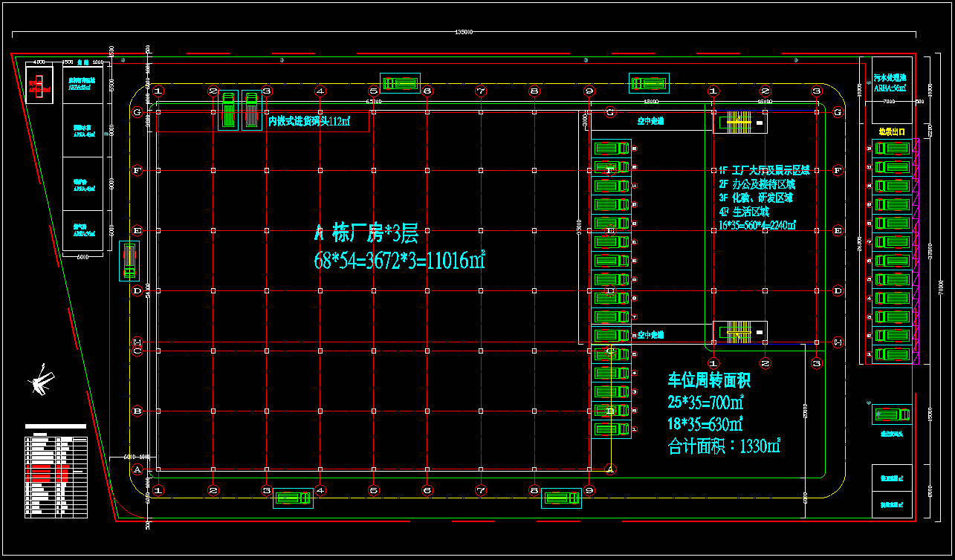Click top-row grid bubble 1 of building A
The image size is (955, 560).
[x=158, y=91]
